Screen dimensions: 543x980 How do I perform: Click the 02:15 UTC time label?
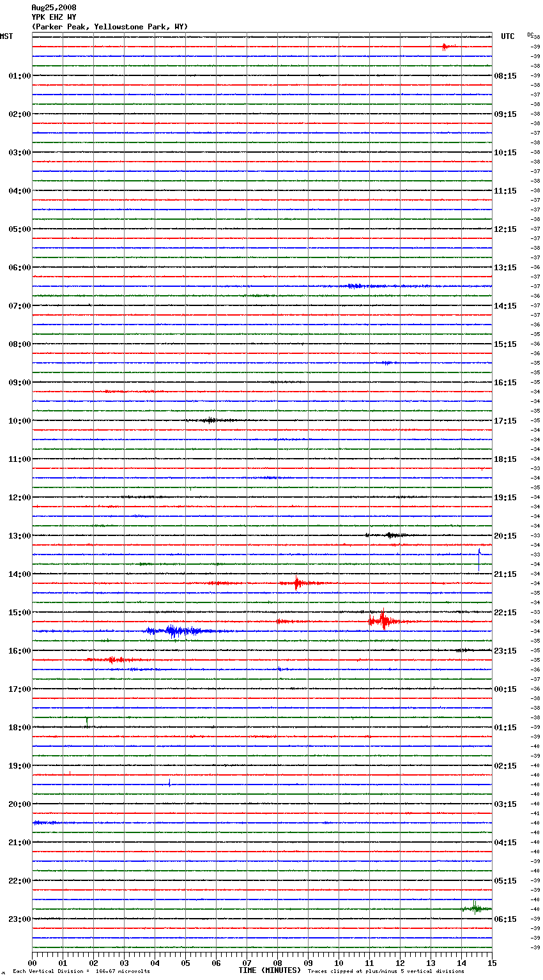click(505, 766)
